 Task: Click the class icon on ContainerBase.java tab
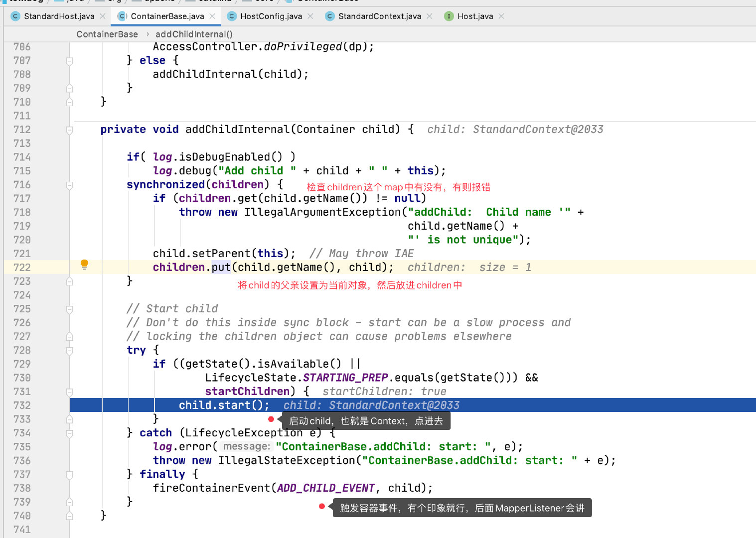pos(122,16)
